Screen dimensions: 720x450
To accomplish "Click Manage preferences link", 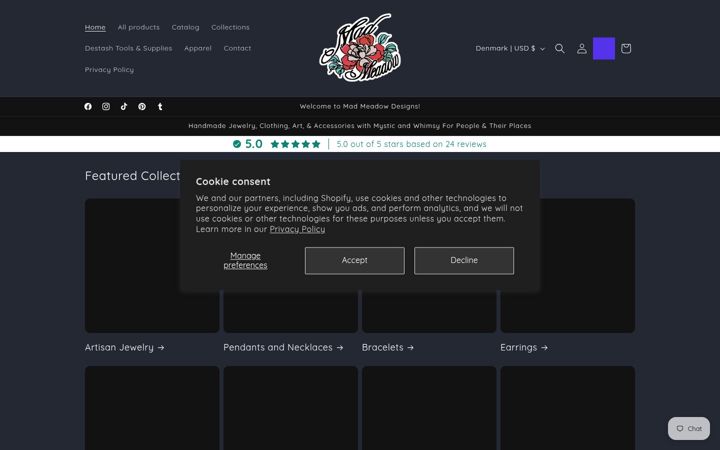I will [245, 260].
